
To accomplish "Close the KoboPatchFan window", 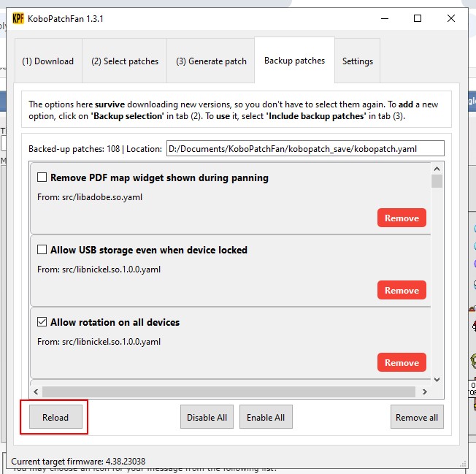I will click(x=450, y=18).
